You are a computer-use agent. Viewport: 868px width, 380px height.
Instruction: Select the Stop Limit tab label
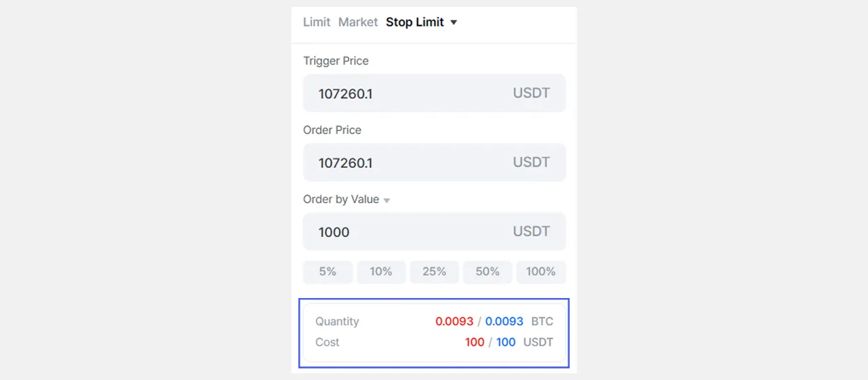[414, 22]
